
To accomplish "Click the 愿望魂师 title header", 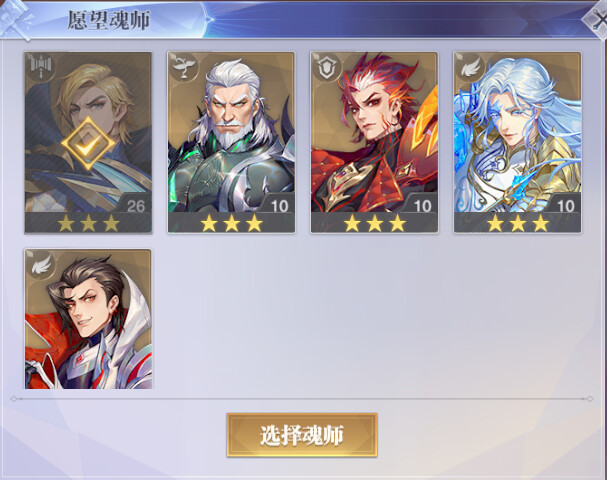I will click(109, 20).
